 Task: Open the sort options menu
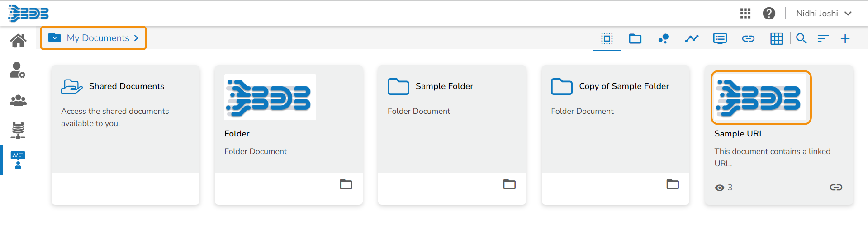click(x=823, y=39)
